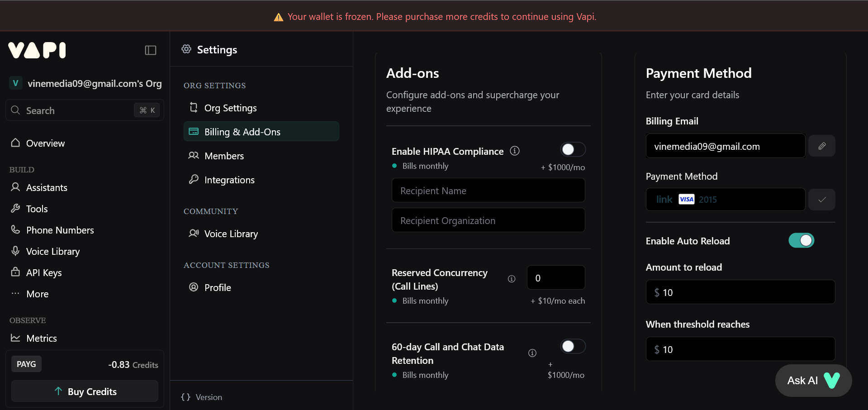Click the pencil icon beside Billing Email
Image resolution: width=868 pixels, height=410 pixels.
(822, 146)
